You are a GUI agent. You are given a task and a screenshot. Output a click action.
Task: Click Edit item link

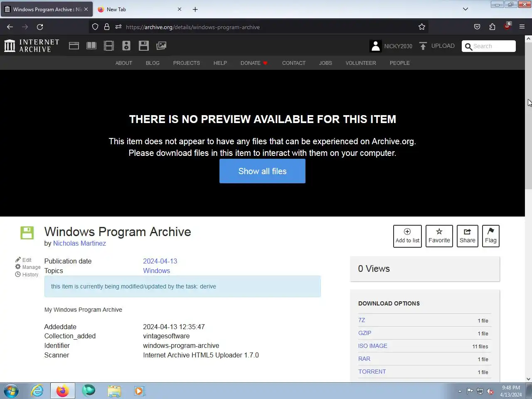(23, 260)
